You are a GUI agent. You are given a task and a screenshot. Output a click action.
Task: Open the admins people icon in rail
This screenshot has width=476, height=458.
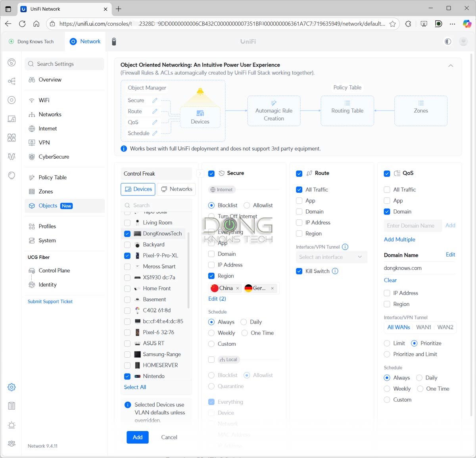point(12,443)
